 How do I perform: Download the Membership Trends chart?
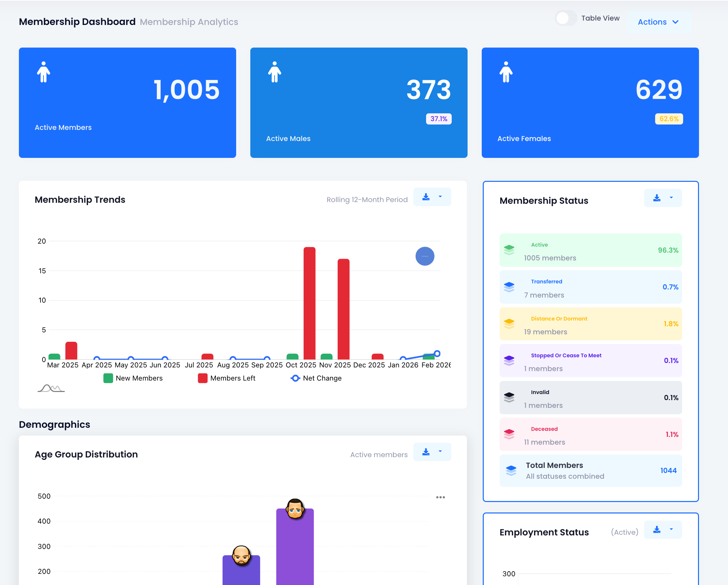(426, 197)
